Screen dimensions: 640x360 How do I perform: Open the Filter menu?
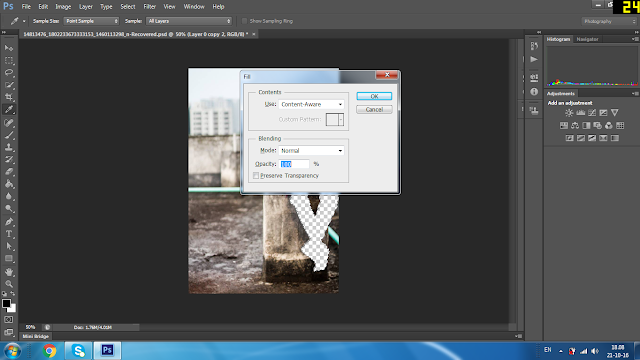click(149, 7)
